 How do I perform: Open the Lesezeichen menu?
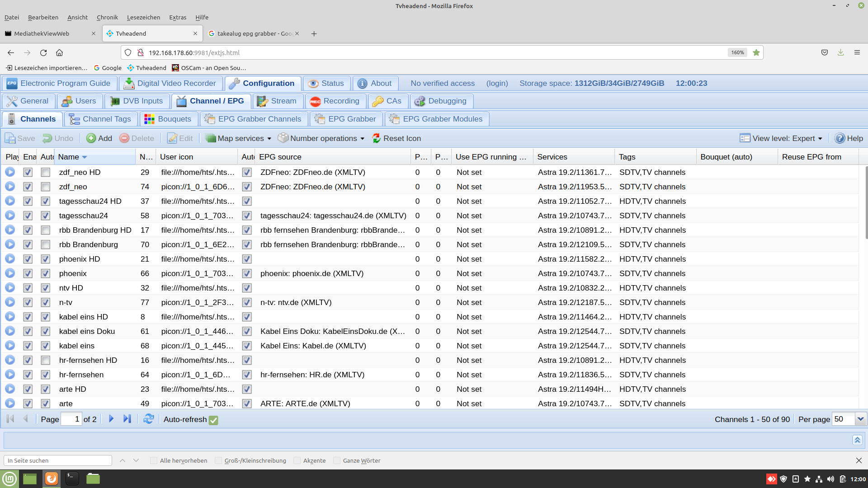pos(143,17)
